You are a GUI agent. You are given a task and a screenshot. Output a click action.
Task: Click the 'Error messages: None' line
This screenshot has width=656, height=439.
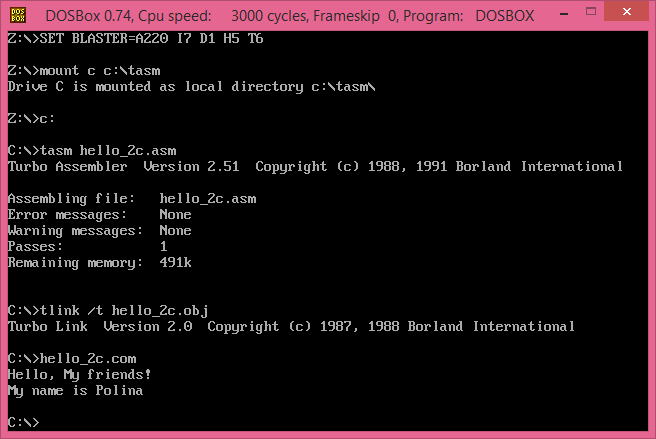point(100,215)
